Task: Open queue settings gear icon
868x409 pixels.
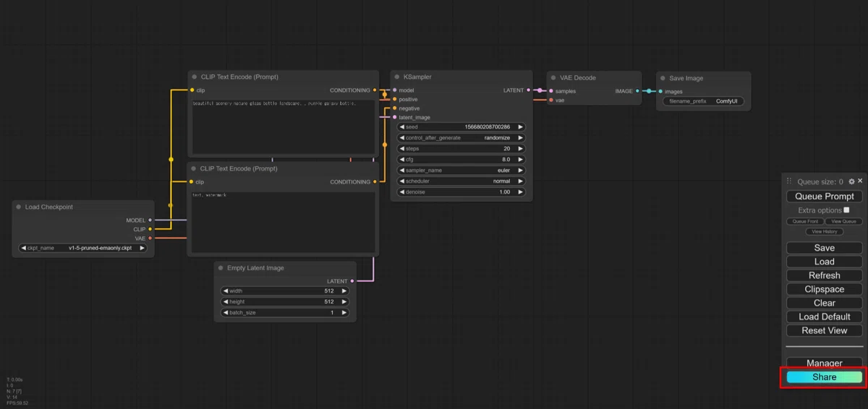Action: 851,181
